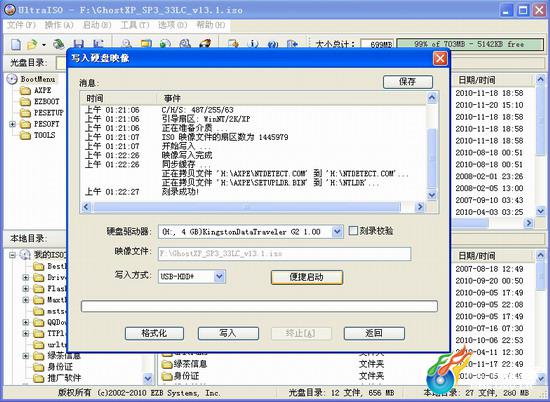The width and height of the screenshot is (550, 402).
Task: Select the PESETUP folder in disc tree
Action: coord(41,113)
